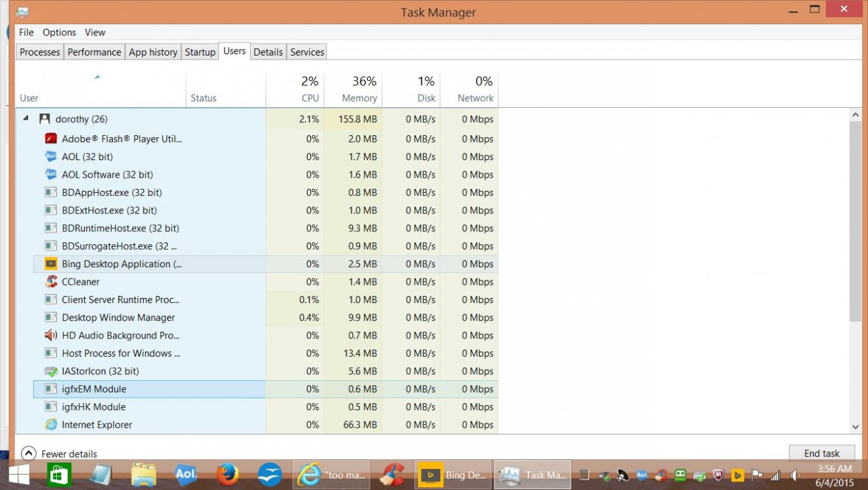Open File Explorer from the taskbar
This screenshot has width=868, height=490.
[144, 474]
